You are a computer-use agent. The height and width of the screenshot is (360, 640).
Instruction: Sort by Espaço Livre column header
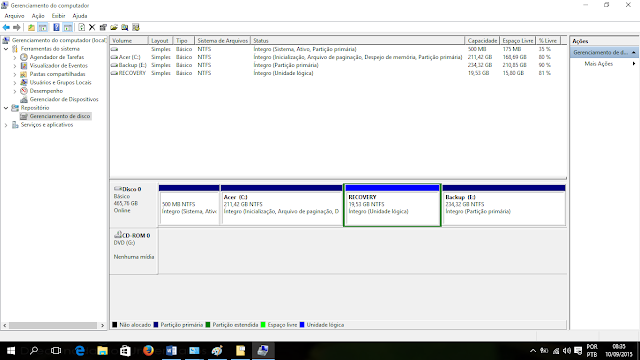[x=518, y=40]
